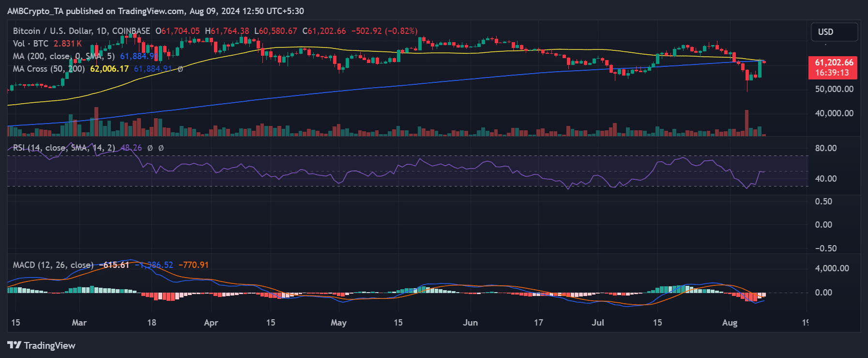Click the large green candle near current price

[x=760, y=69]
